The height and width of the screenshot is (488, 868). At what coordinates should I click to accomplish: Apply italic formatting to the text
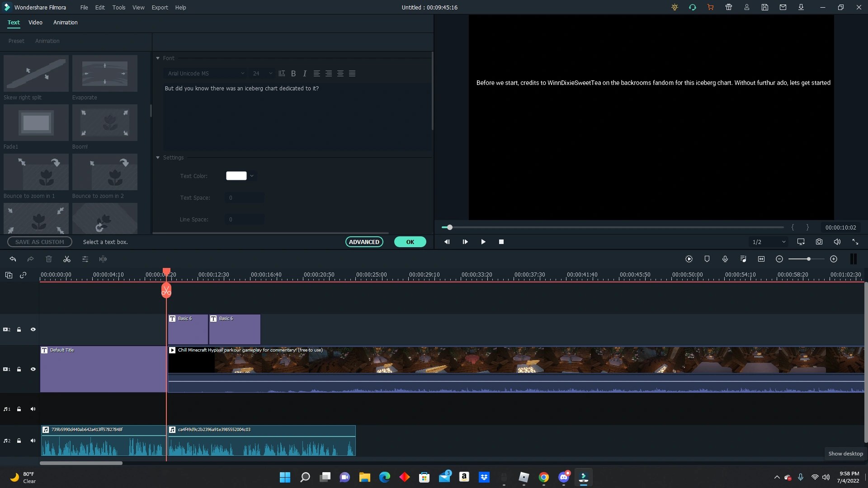[304, 73]
